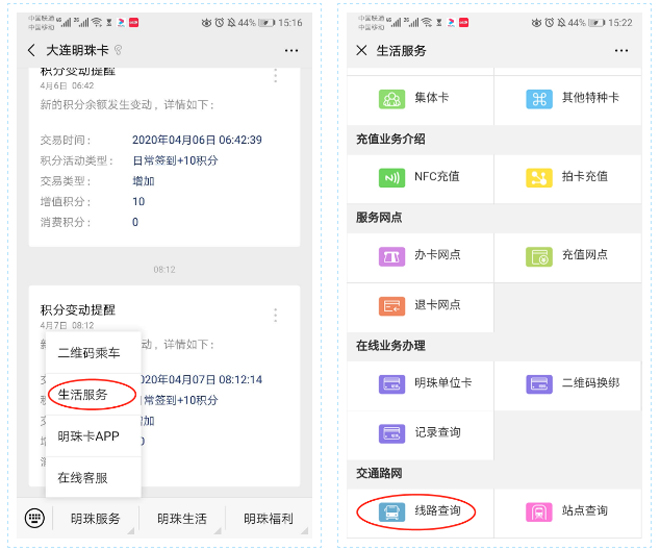Screen dimensions: 660x550
Task: Tap the 明珠生活 bottom tab
Action: point(182,518)
